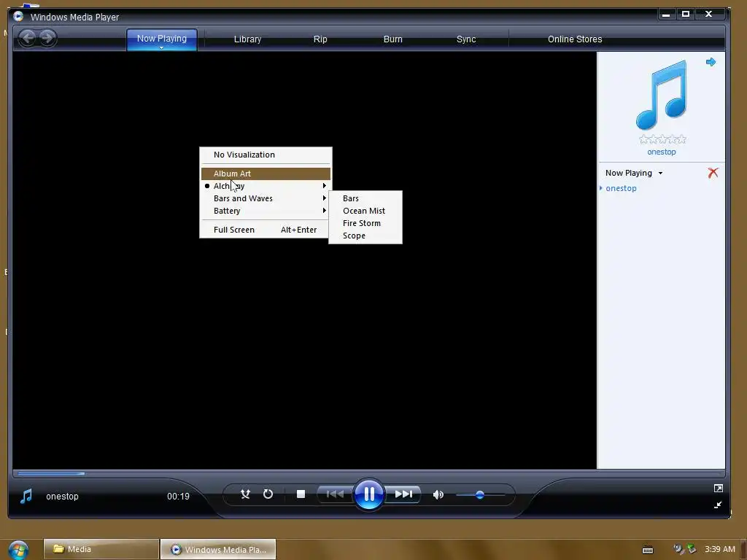Open the Online Stores tab
The image size is (747, 560).
pos(575,39)
